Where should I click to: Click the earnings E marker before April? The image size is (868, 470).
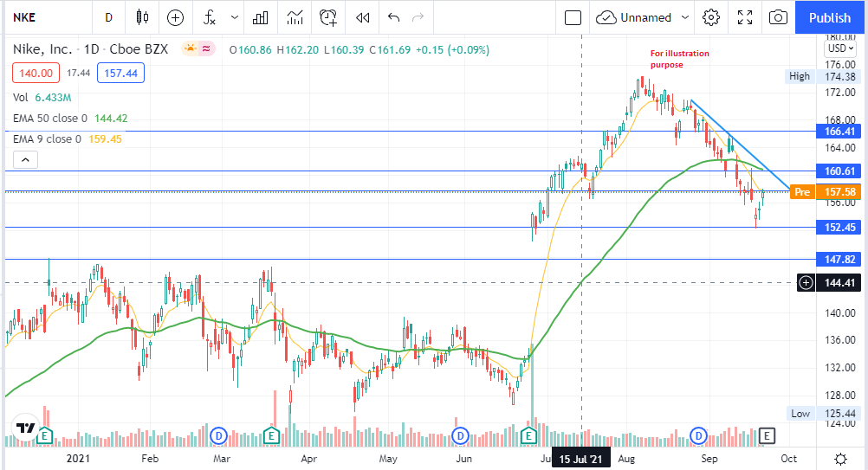point(270,436)
